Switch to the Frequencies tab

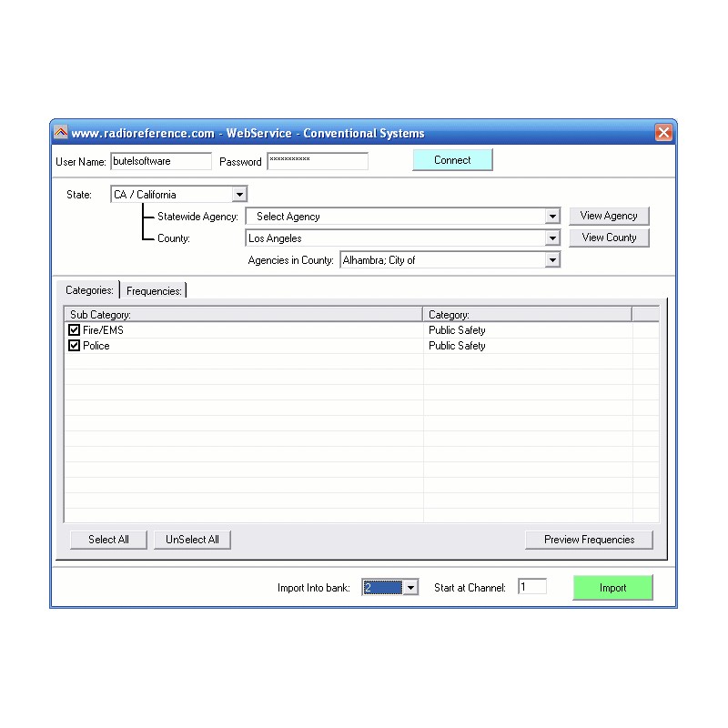(x=154, y=290)
